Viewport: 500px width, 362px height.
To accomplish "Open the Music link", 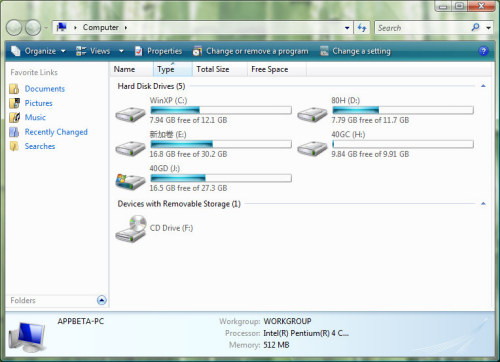I will click(35, 117).
